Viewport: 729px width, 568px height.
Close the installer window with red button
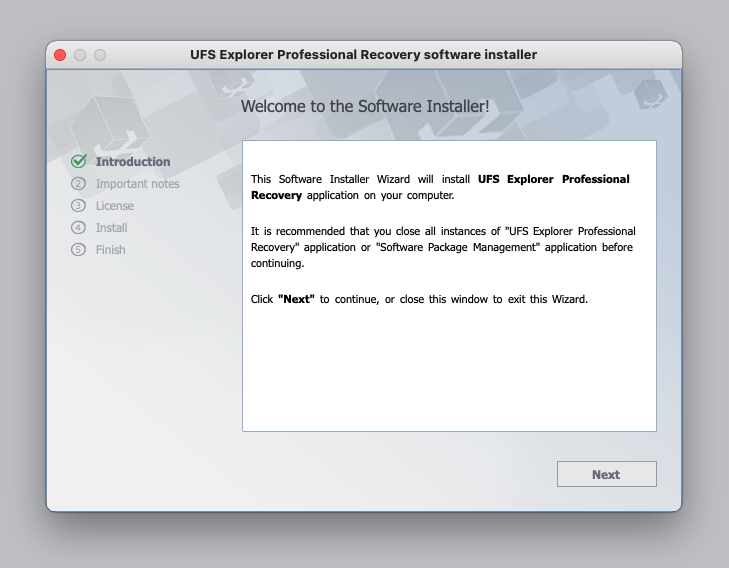point(60,55)
